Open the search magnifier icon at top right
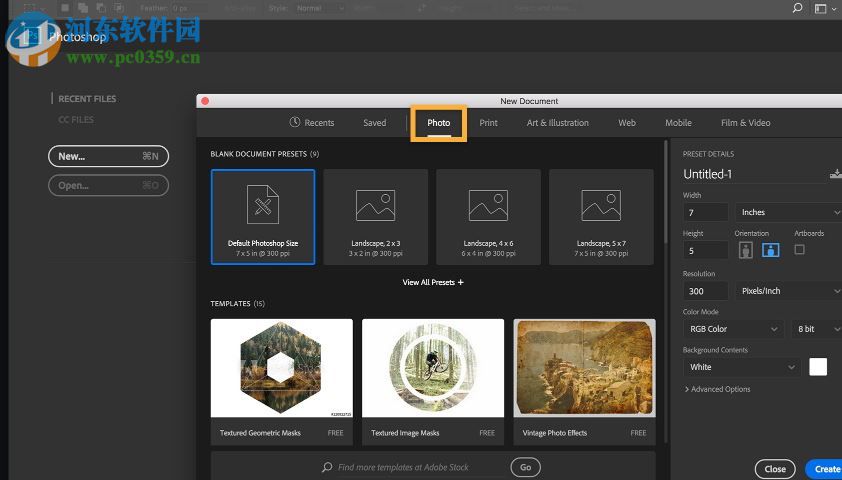 pyautogui.click(x=797, y=8)
